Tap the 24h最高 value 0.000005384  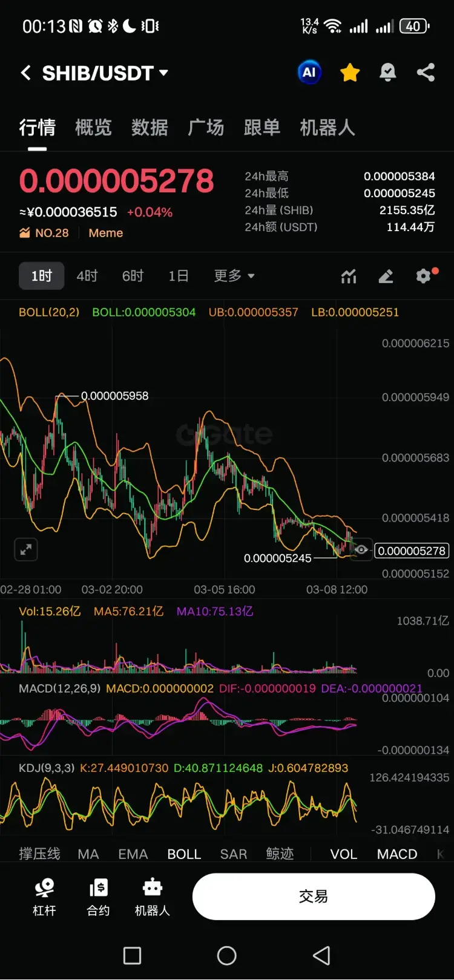pos(400,176)
